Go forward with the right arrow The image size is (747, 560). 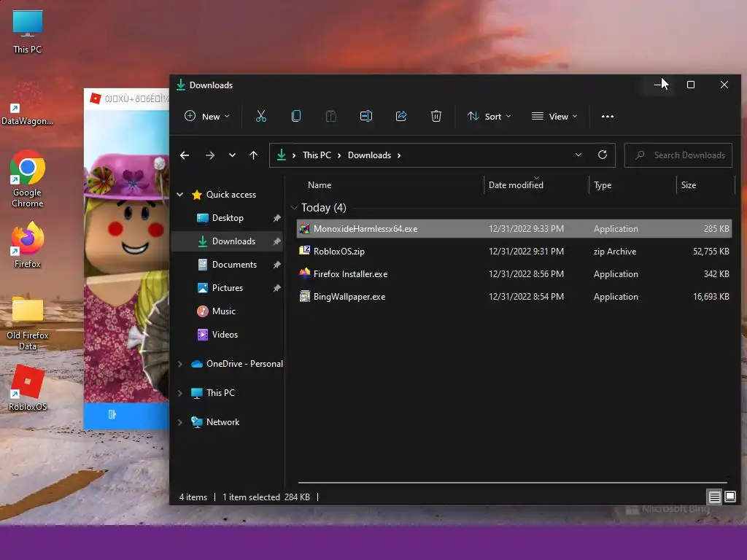pos(209,155)
